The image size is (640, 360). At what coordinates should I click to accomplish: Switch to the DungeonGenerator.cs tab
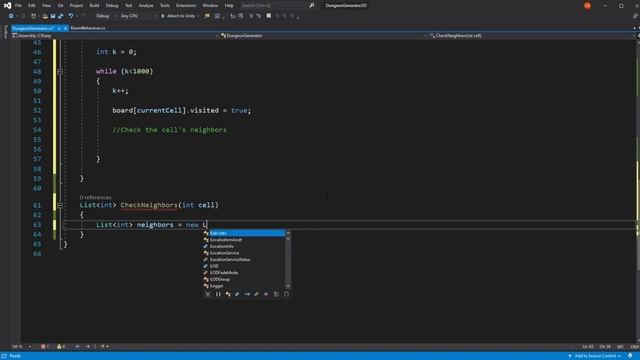click(x=33, y=28)
